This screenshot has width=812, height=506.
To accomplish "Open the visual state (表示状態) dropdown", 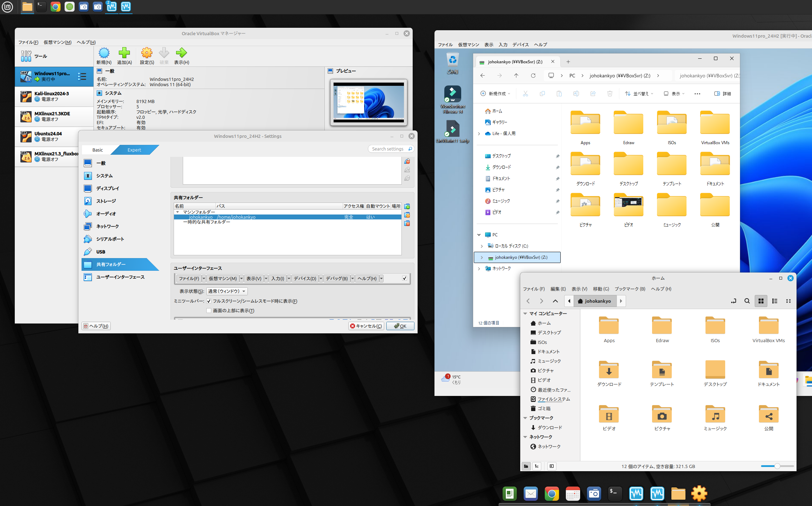I will pos(227,292).
